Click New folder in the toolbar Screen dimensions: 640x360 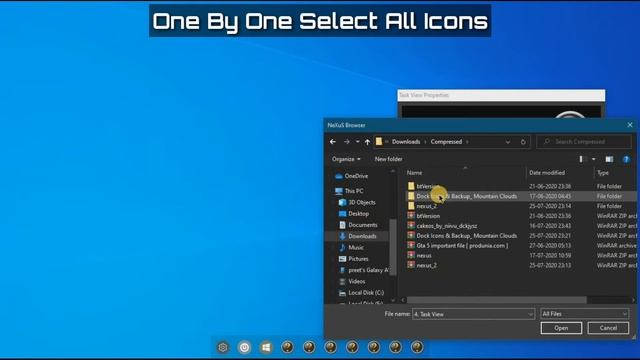(389, 159)
